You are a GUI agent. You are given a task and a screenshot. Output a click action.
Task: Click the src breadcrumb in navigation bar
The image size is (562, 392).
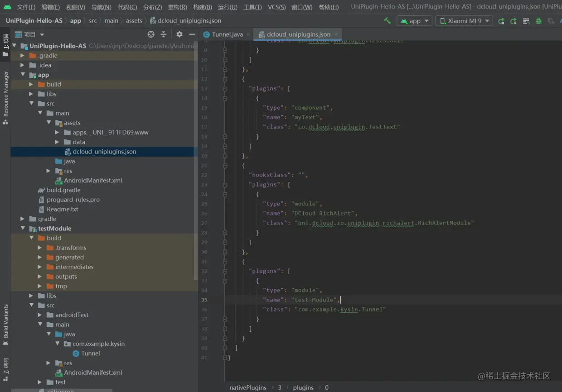point(93,21)
